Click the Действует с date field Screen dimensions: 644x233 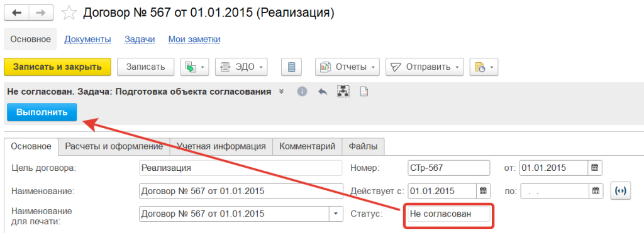(442, 191)
